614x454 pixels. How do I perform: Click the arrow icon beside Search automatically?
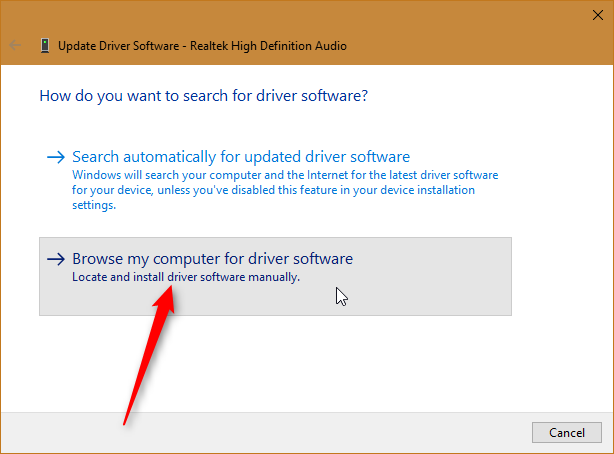(x=56, y=157)
